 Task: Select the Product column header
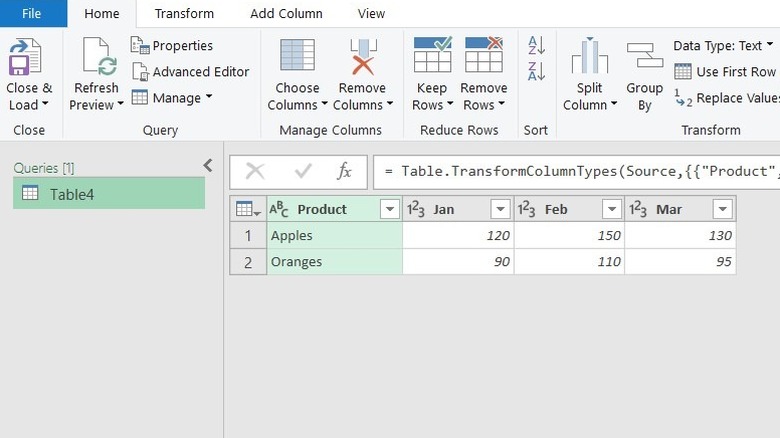point(322,209)
